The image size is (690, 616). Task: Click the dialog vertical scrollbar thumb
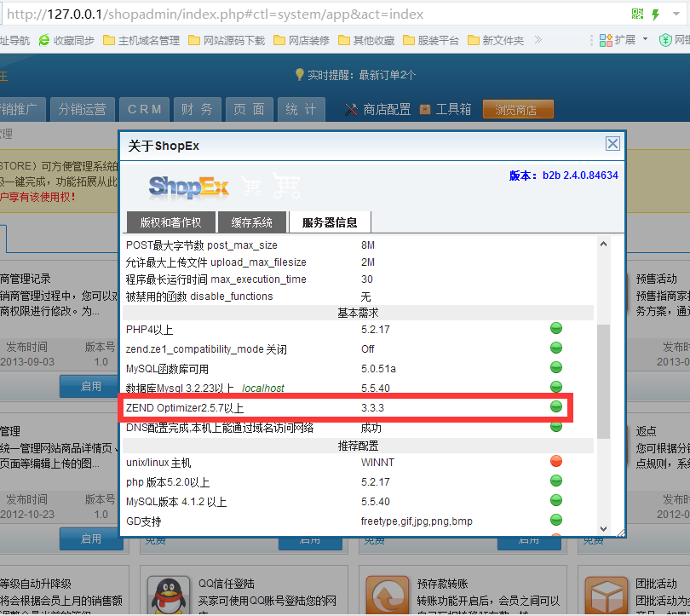603,381
